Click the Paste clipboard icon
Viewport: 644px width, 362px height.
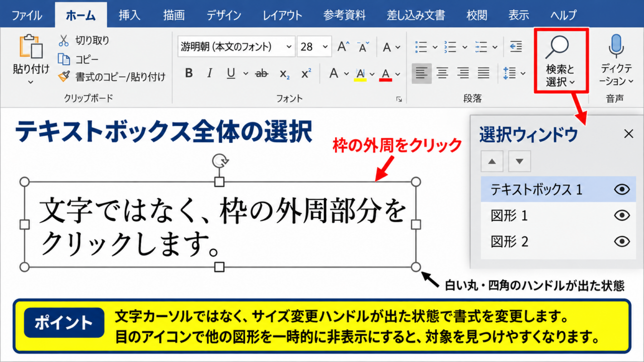31,47
